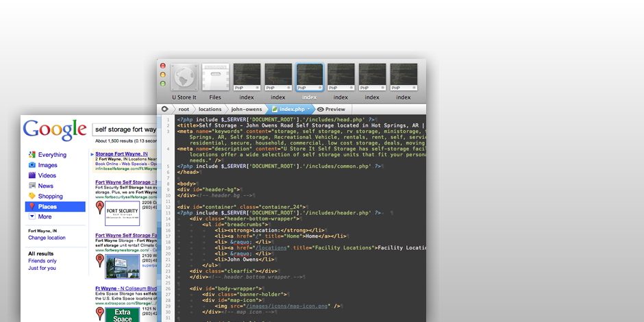Click the Images camera icon

[x=32, y=165]
